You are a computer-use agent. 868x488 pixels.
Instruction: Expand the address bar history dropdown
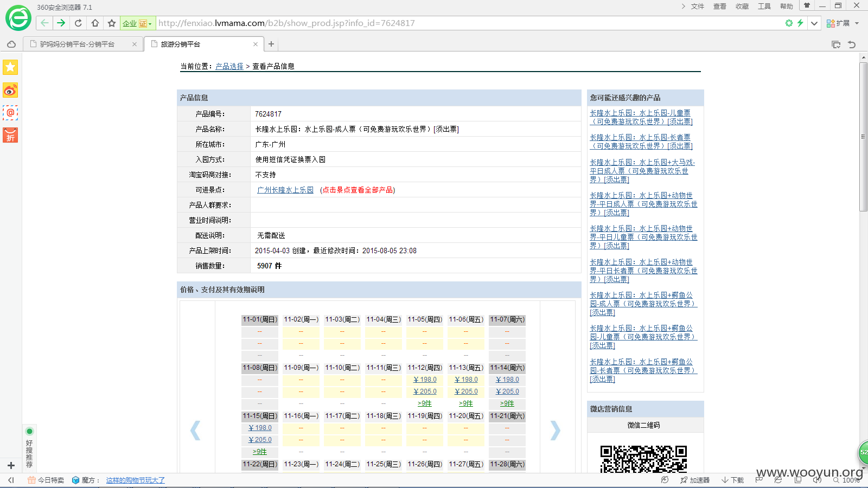[814, 23]
